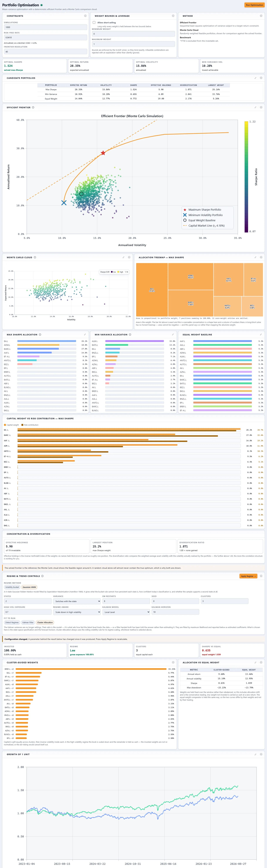This screenshot has width=267, height=868.
Task: Open settings gear in Method panel
Action: [x=261, y=16]
